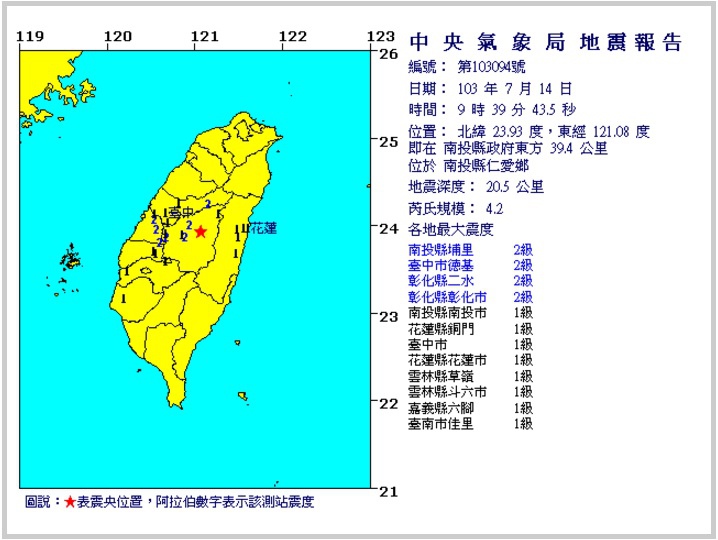
Task: Click the row 南投縣南投市
Action: tap(470, 313)
